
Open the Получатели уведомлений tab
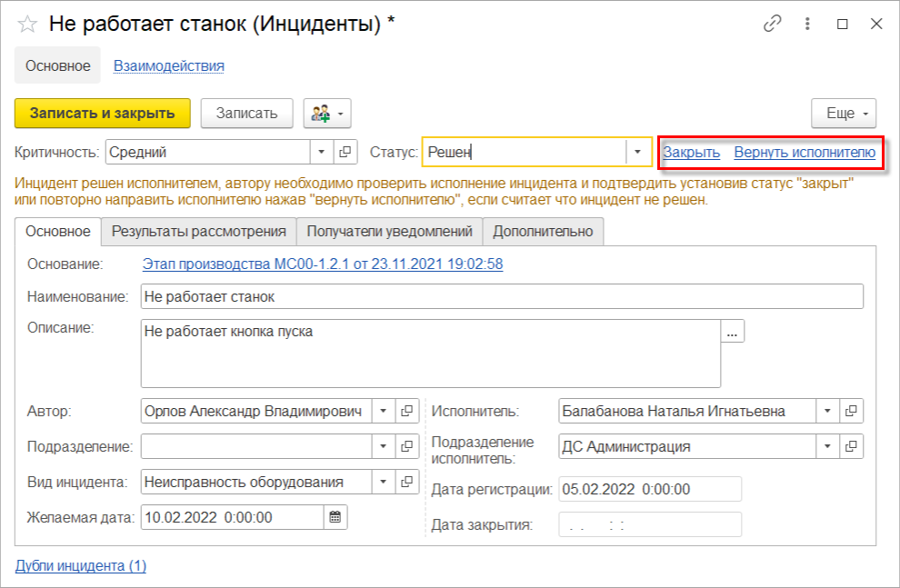389,232
